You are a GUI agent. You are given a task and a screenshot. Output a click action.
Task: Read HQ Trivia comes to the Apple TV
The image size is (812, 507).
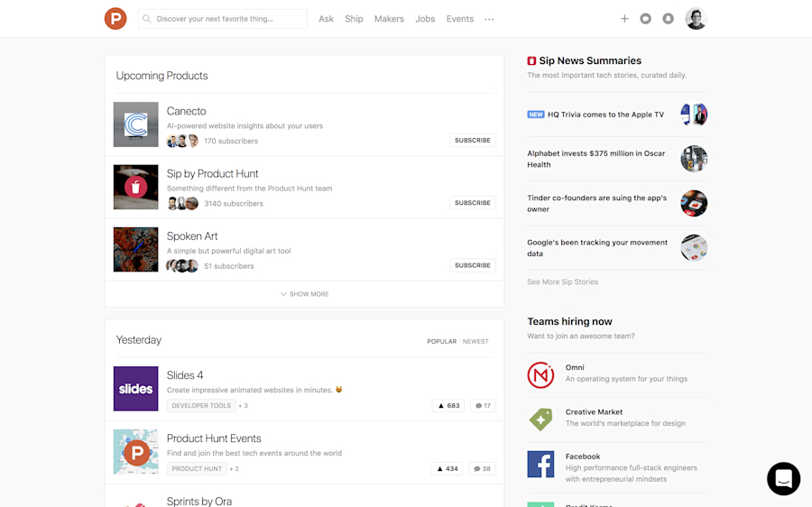606,115
